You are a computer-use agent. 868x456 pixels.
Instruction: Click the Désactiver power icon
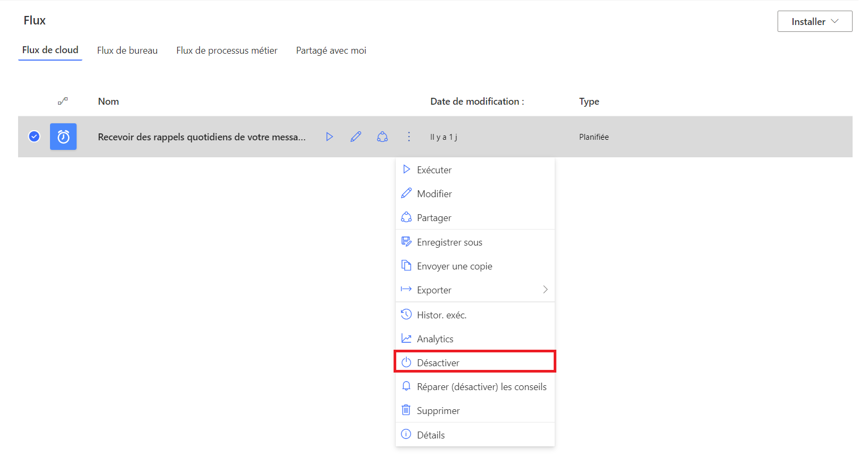(406, 362)
